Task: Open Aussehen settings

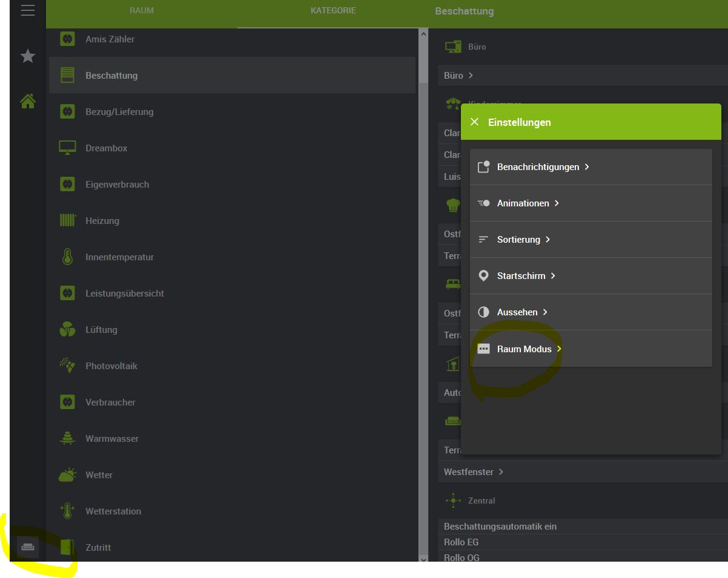Action: [x=591, y=312]
